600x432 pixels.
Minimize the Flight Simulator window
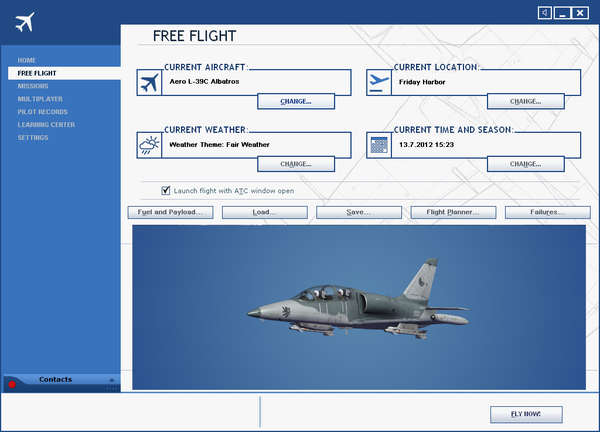563,13
